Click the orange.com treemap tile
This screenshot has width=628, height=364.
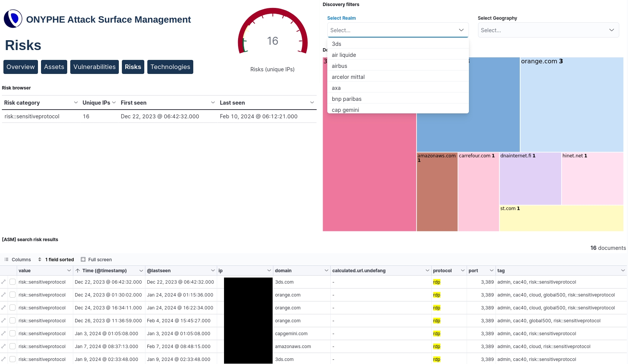click(x=572, y=104)
